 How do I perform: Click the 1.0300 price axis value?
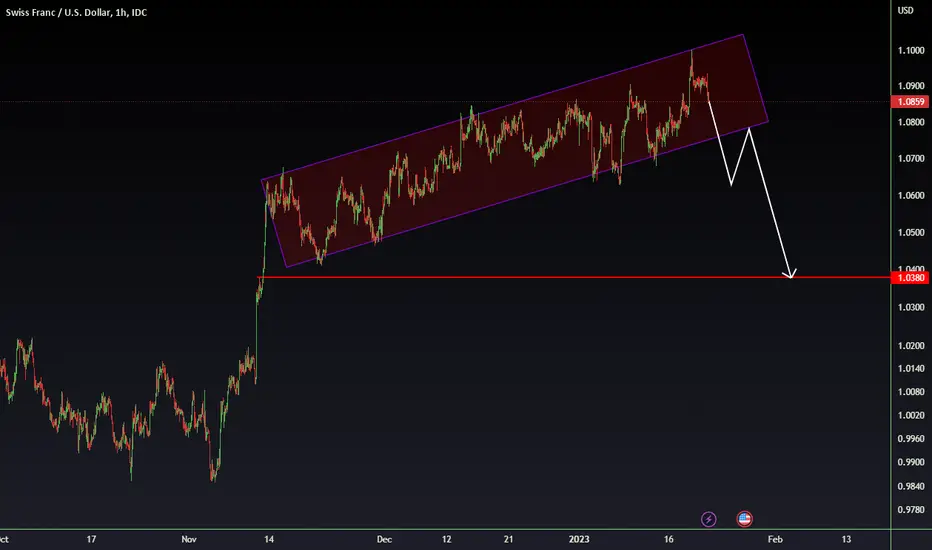(911, 307)
